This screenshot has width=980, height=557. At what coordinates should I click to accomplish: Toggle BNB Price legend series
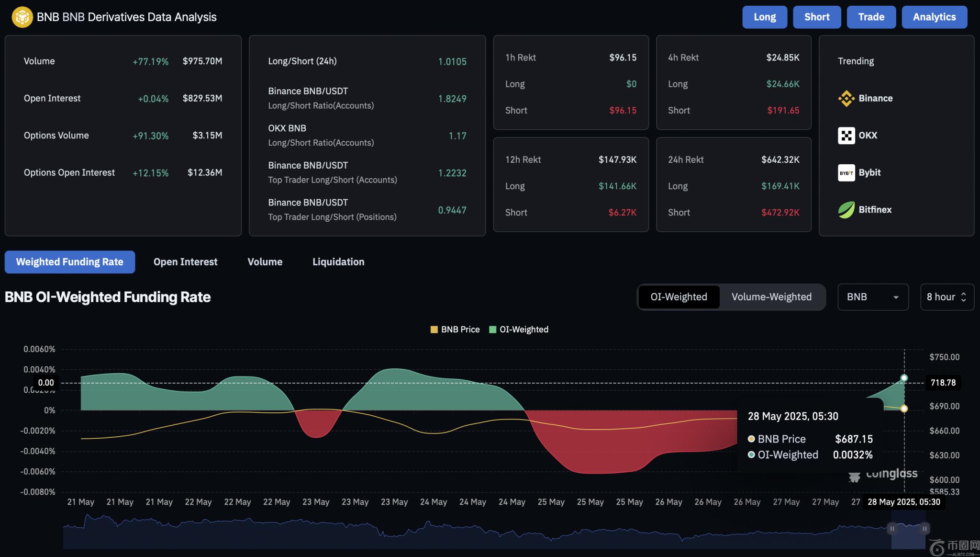[455, 330]
